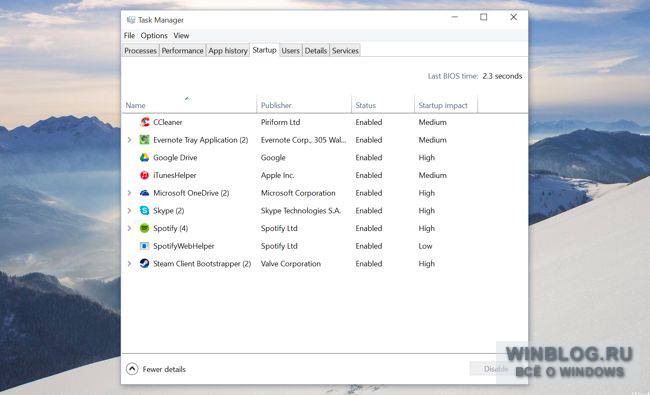Click the iTunesHelper icon
The image size is (650, 395).
coord(144,175)
